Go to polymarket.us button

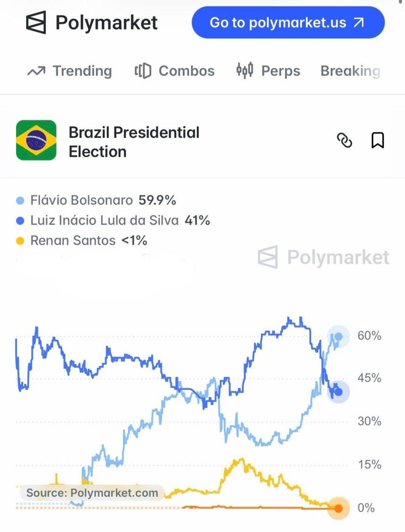[288, 23]
